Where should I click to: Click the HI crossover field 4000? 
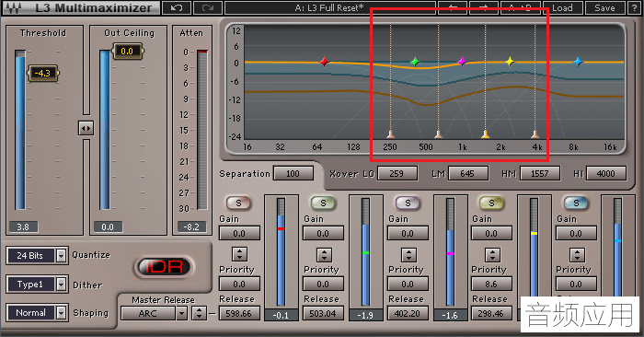(x=606, y=173)
